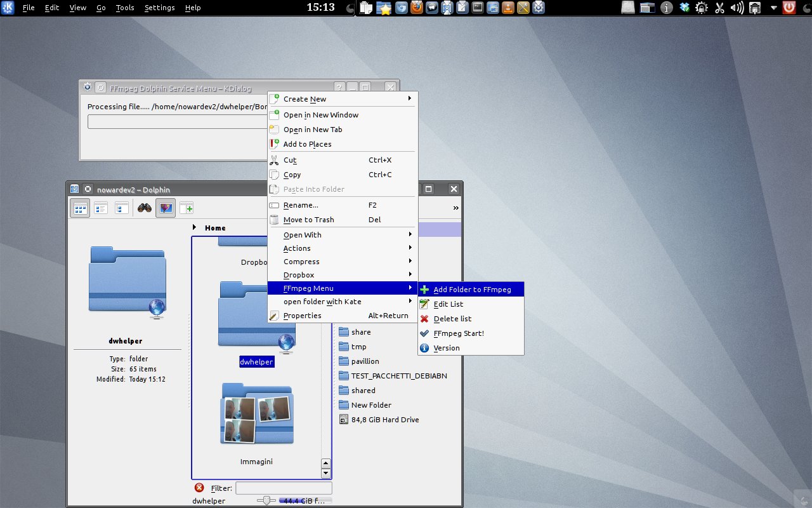This screenshot has width=812, height=508.
Task: Switch Dolphin to icons view mode
Action: pos(80,208)
